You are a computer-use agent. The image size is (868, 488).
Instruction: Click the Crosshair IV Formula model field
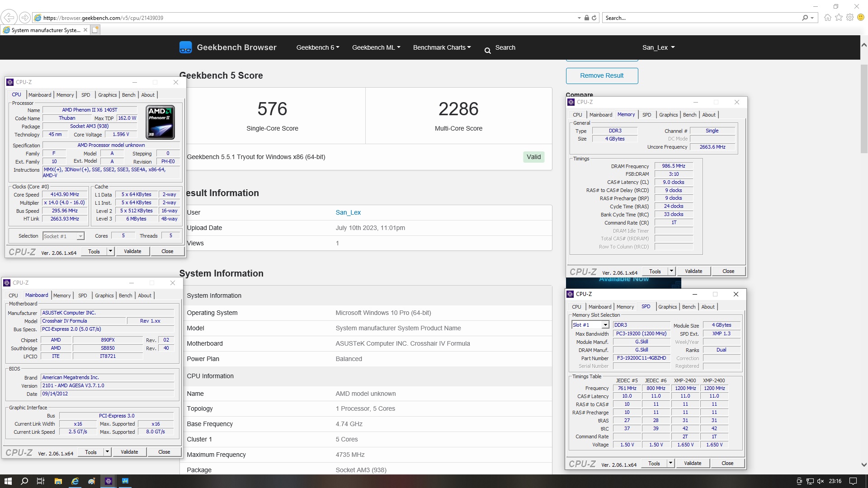point(83,321)
